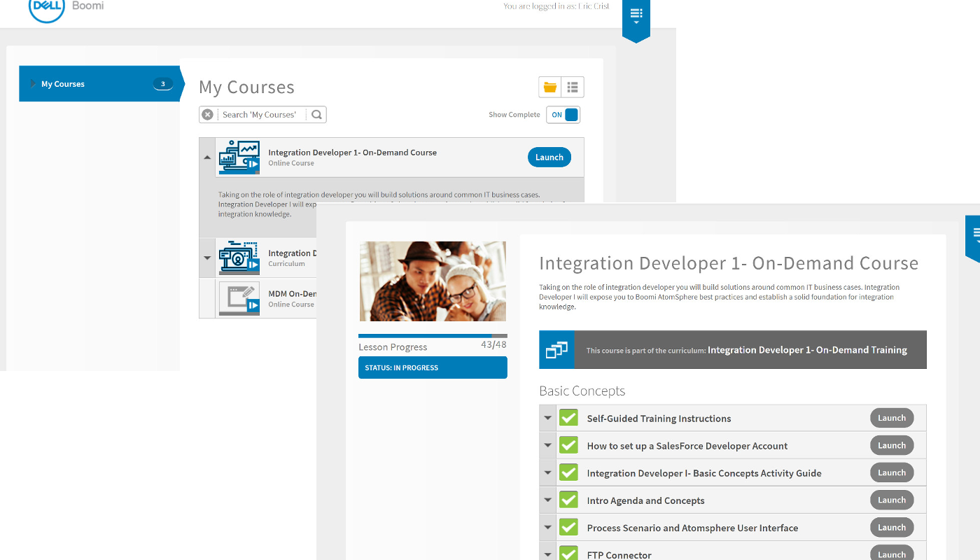This screenshot has width=980, height=560.
Task: Click Integration Developer 1 online course icon
Action: click(239, 157)
